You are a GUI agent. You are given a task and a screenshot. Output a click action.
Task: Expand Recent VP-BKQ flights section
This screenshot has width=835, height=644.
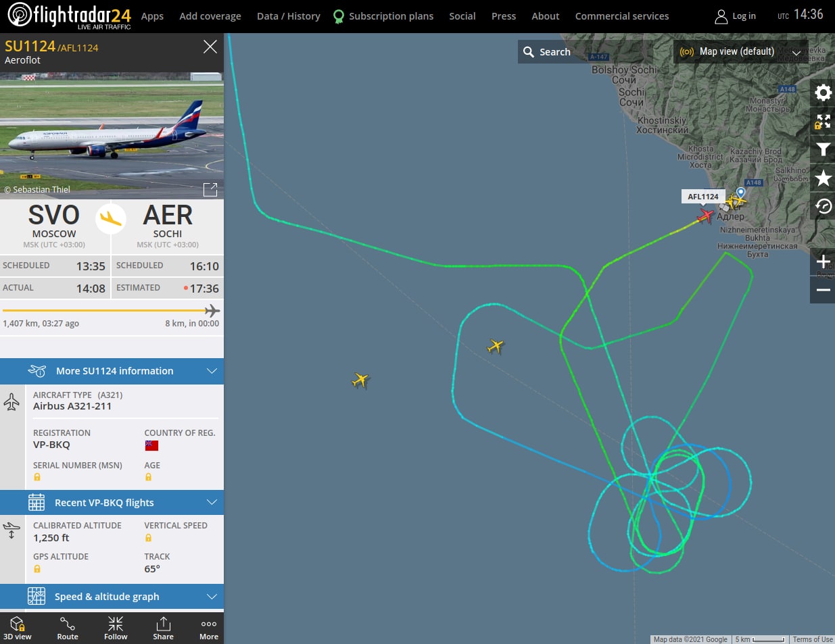112,503
